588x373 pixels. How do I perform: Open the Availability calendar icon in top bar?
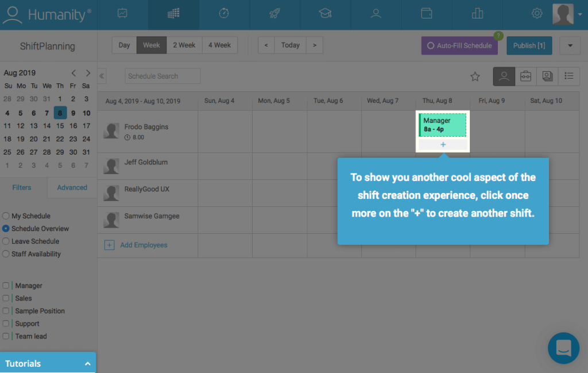click(x=427, y=13)
